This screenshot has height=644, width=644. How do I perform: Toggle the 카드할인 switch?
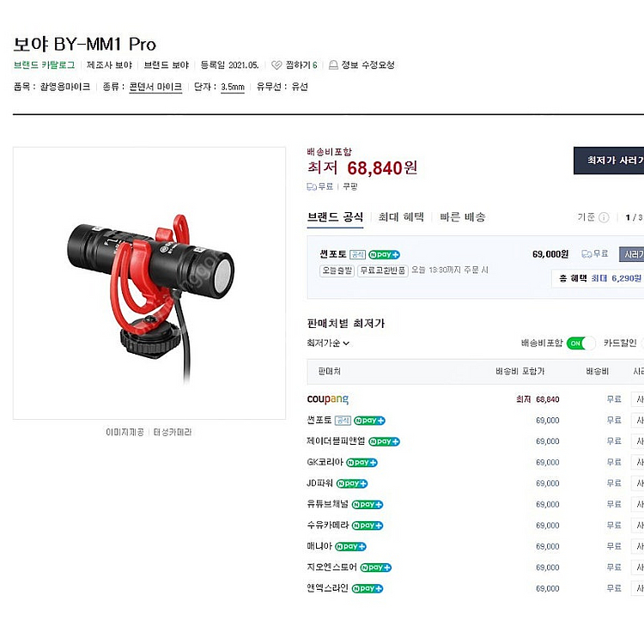pos(641,343)
